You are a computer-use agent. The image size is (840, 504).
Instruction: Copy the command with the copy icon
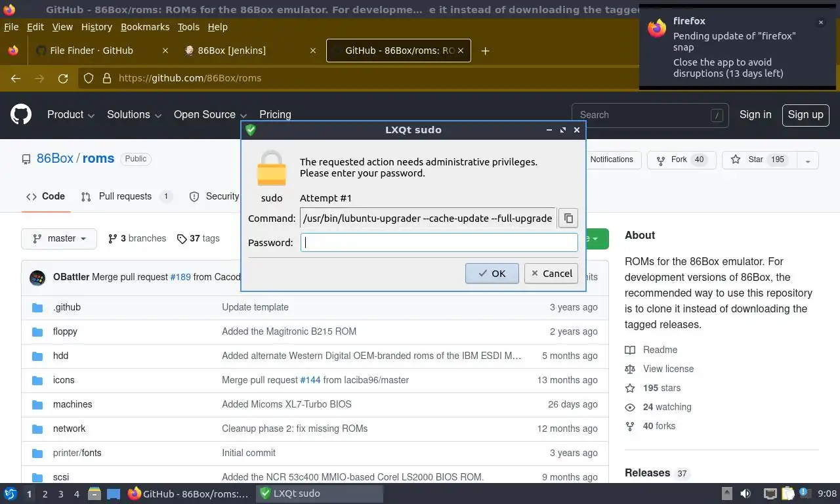(x=568, y=218)
